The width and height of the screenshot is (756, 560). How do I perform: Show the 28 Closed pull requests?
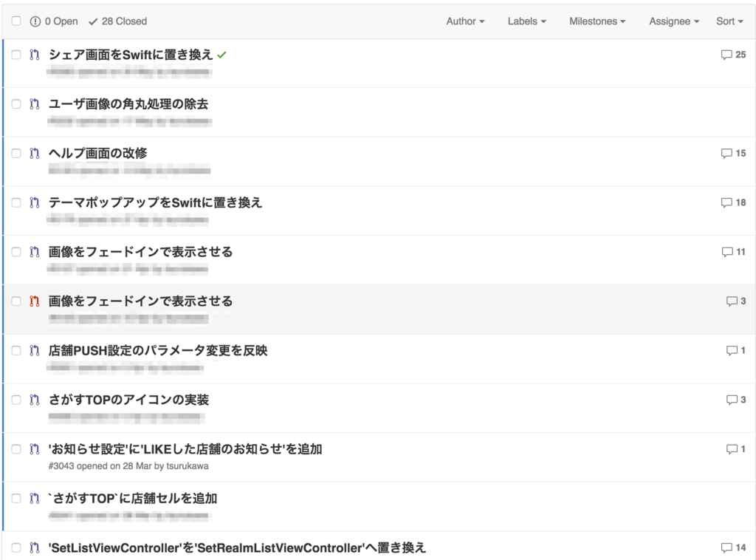(x=118, y=21)
